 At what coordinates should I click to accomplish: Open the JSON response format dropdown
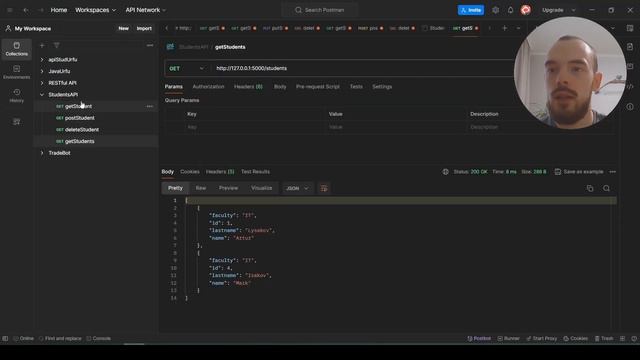(x=297, y=188)
